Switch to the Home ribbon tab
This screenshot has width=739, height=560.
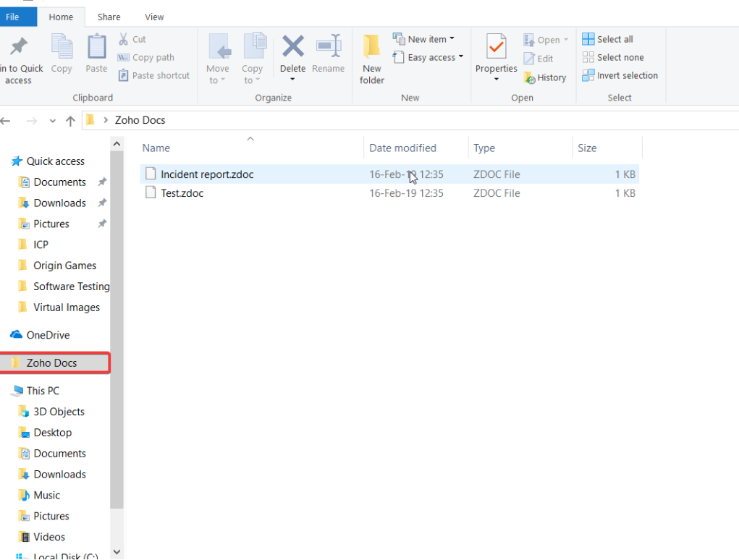tap(61, 17)
